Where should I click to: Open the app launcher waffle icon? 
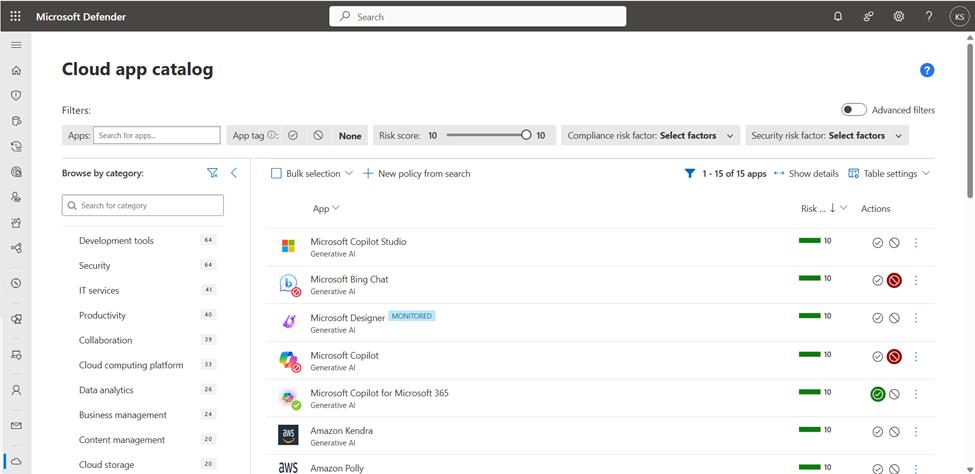pyautogui.click(x=16, y=17)
